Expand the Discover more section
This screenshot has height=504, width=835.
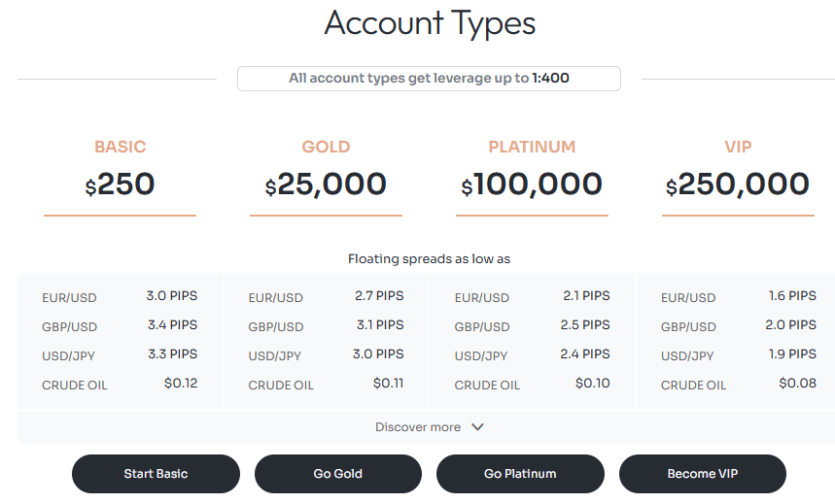(x=418, y=427)
